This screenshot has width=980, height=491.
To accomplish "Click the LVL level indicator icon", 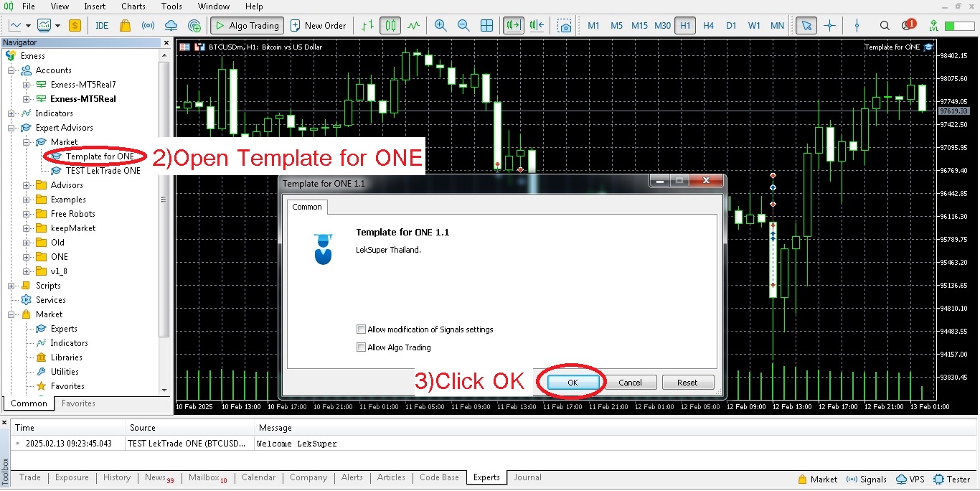I will [x=933, y=26].
